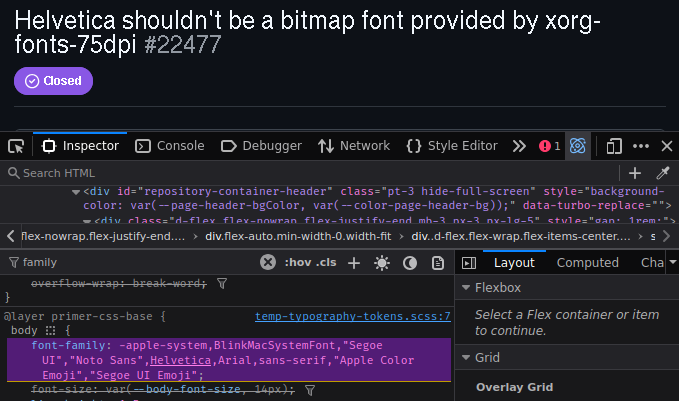
Task: Open the React DevTools panel icon
Action: (577, 146)
